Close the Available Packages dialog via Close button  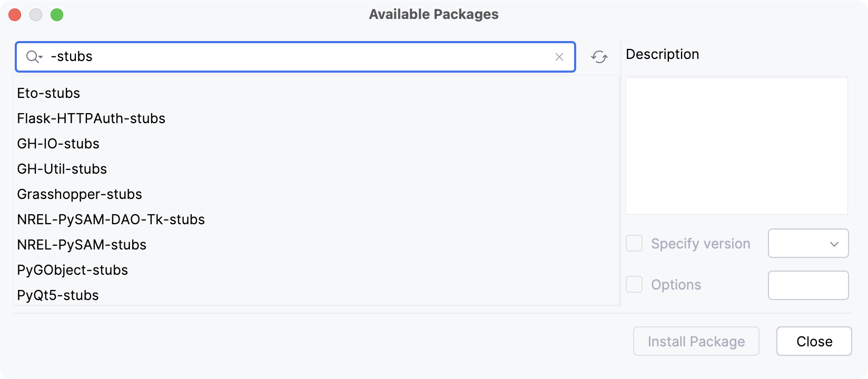coord(814,341)
